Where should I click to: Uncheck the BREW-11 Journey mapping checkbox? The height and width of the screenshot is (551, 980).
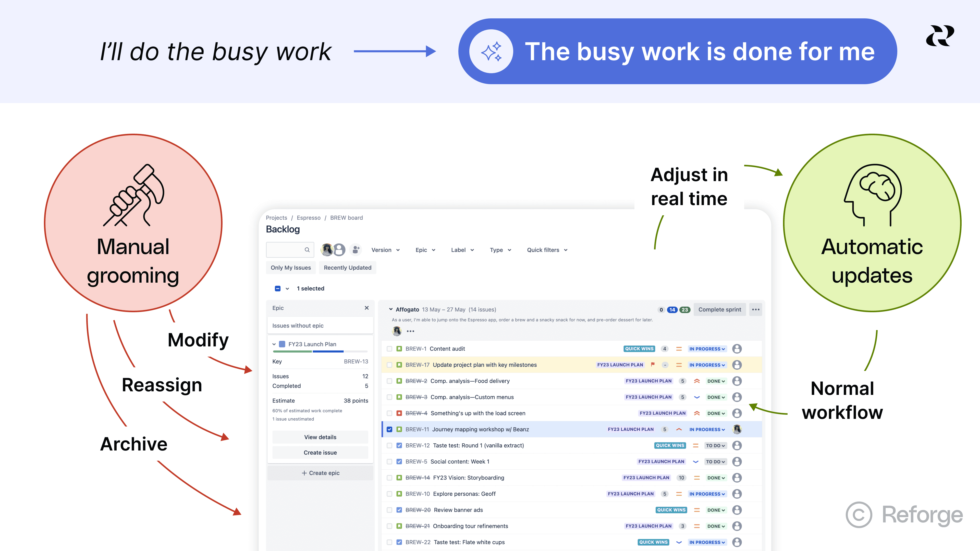point(389,429)
